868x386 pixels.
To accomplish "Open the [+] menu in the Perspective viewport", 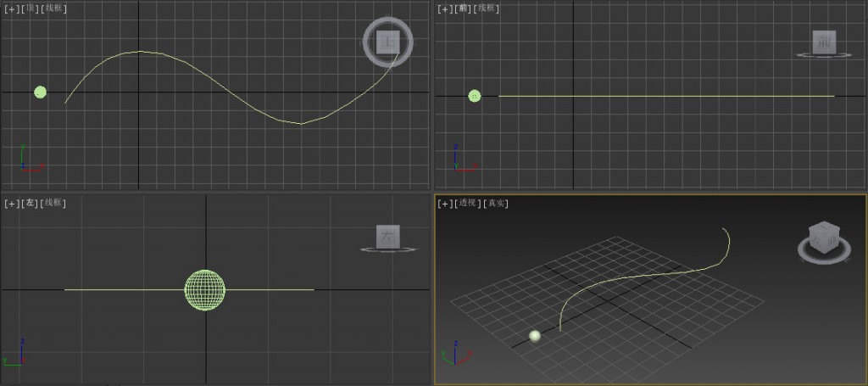I will (444, 204).
